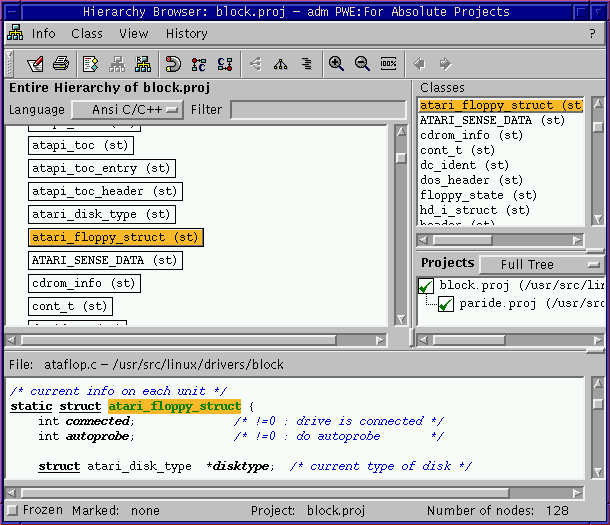Open the Full Tree projects dropdown
The width and height of the screenshot is (610, 525).
tap(540, 265)
